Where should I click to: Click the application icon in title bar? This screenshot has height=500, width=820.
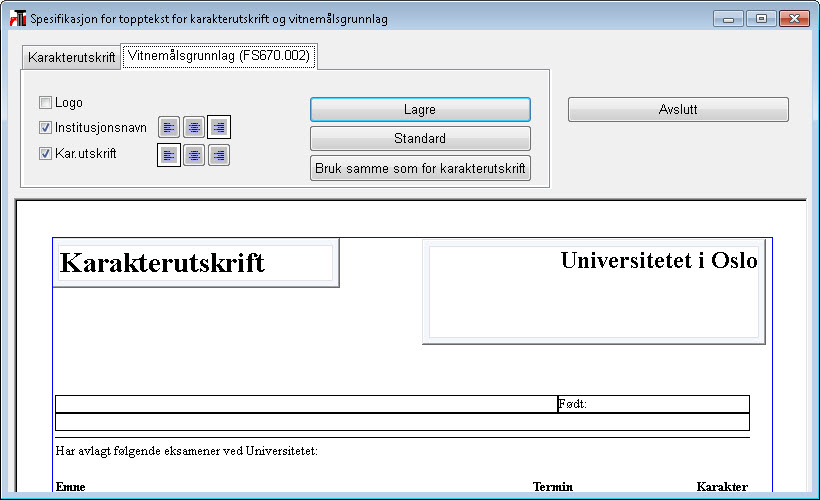[x=18, y=19]
